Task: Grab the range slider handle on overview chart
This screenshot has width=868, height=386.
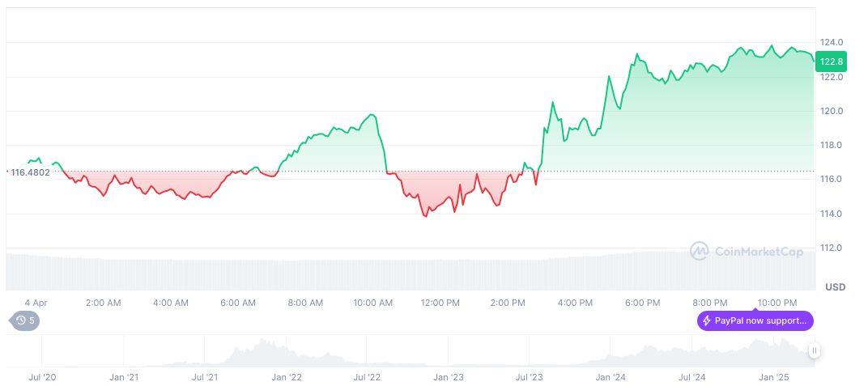Action: 814,350
